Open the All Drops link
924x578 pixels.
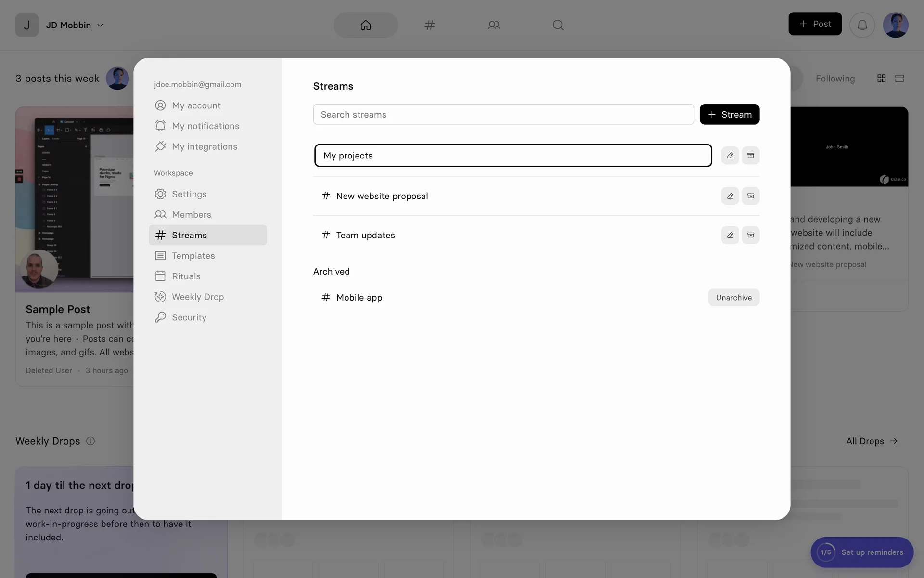[x=872, y=441]
